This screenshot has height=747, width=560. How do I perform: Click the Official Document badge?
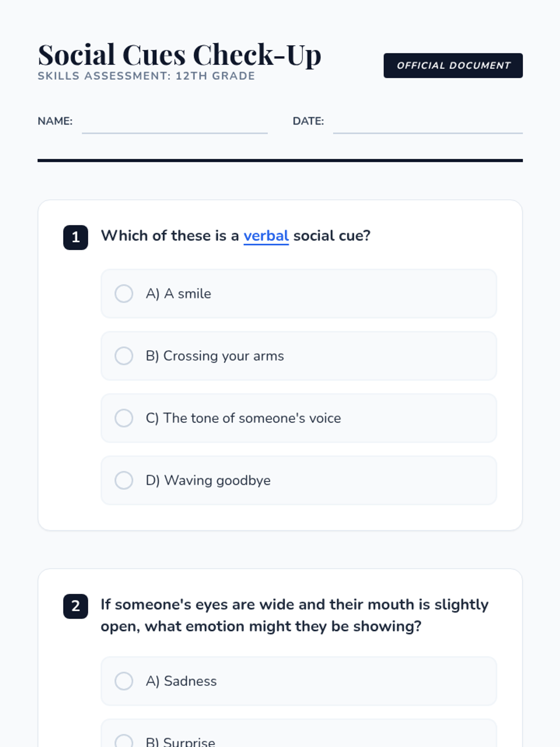pyautogui.click(x=453, y=65)
